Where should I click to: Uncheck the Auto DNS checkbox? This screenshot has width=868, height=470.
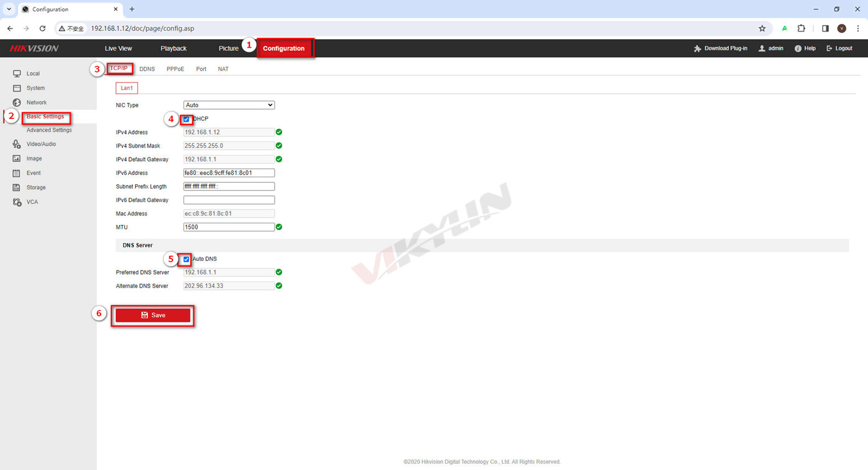pos(186,259)
